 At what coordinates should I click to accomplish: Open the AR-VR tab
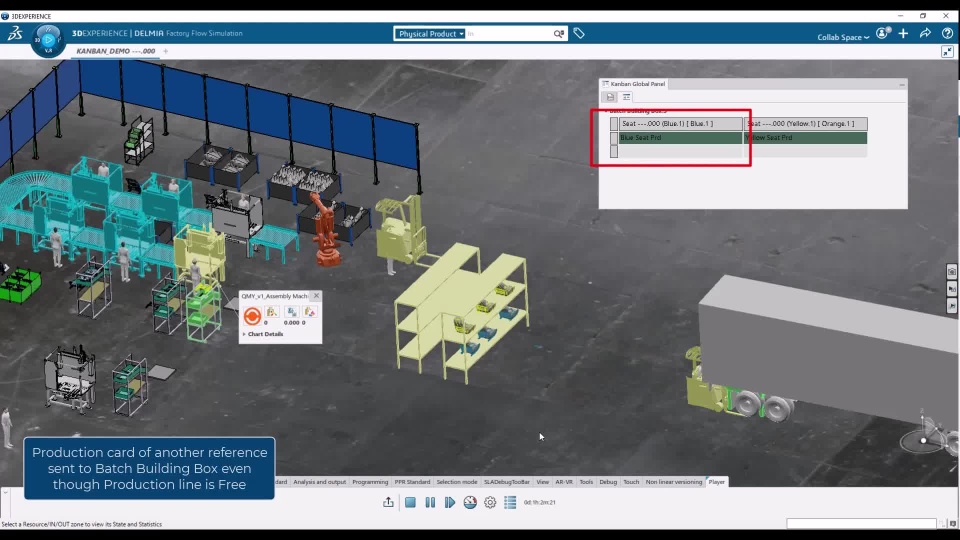pyautogui.click(x=564, y=482)
